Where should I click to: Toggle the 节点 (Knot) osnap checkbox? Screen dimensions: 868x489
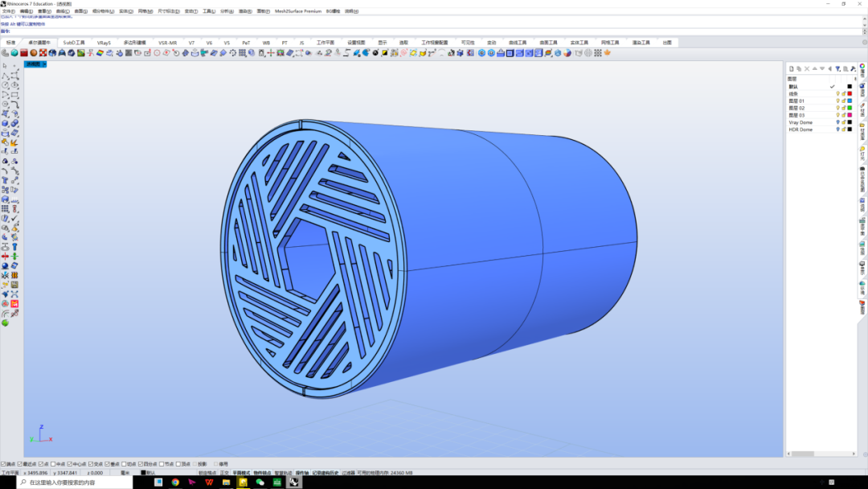162,464
